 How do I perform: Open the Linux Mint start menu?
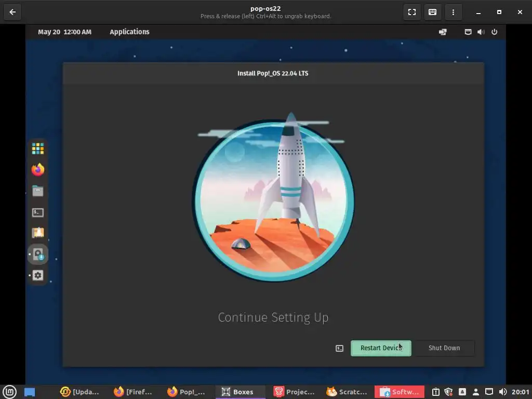(9, 392)
